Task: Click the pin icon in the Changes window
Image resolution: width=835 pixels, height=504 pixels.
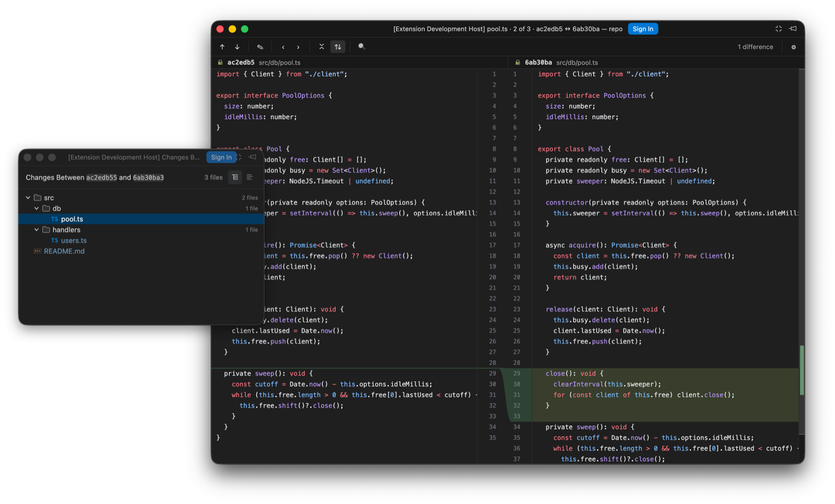Action: tap(253, 157)
